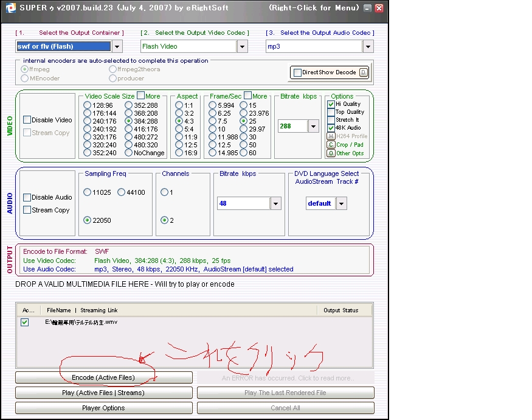Select 60 frames per second
This screenshot has width=532, height=420.
pos(244,153)
